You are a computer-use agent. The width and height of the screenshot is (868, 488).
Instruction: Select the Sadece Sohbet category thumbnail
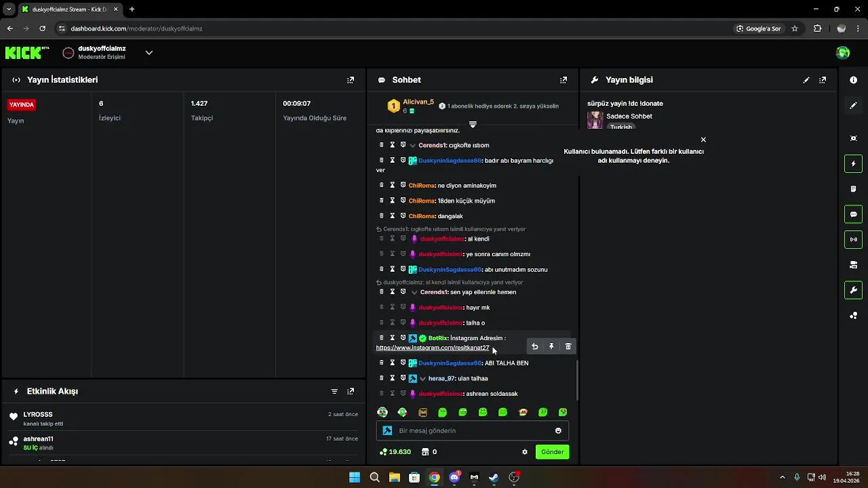tap(595, 120)
